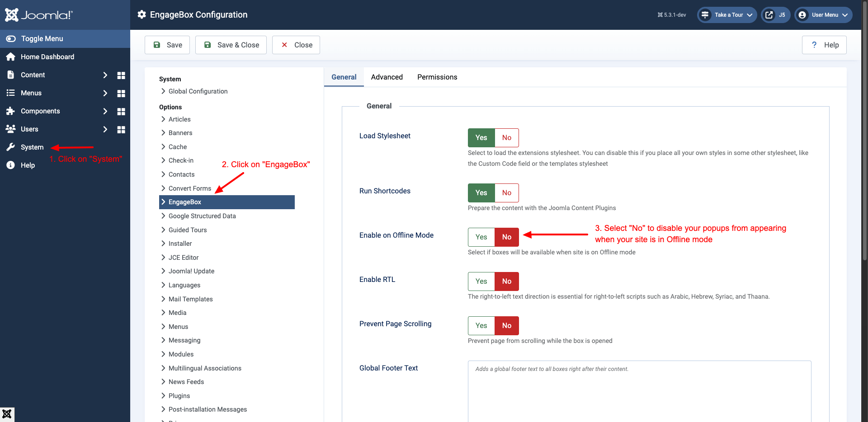The image size is (868, 422).
Task: Click the System wrench icon
Action: pyautogui.click(x=11, y=147)
